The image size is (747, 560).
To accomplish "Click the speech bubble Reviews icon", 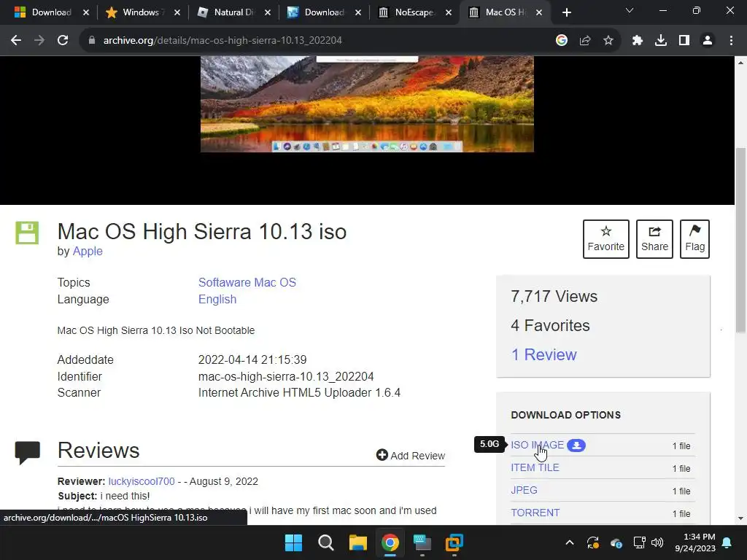I will (x=27, y=452).
